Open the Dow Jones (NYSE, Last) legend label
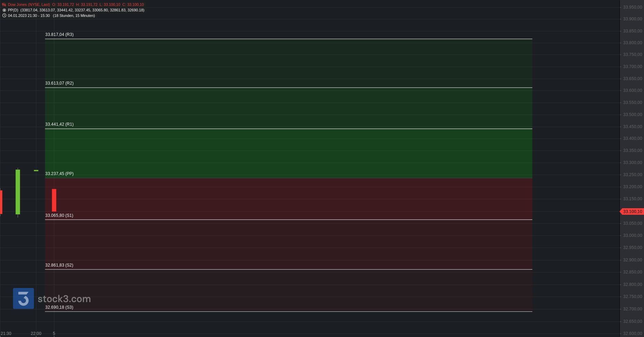644x337 pixels. pos(29,4)
